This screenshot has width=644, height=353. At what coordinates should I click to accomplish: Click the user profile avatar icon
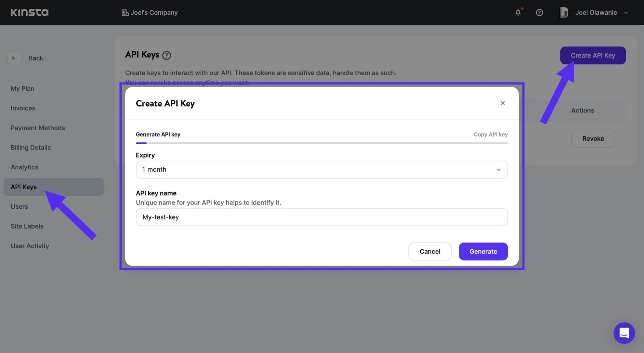coord(564,12)
